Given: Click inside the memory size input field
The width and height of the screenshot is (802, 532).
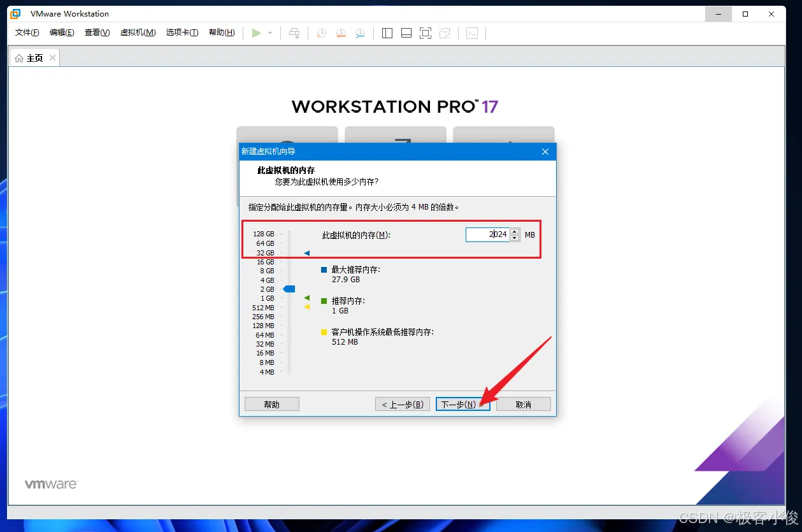Looking at the screenshot, I should tap(487, 234).
